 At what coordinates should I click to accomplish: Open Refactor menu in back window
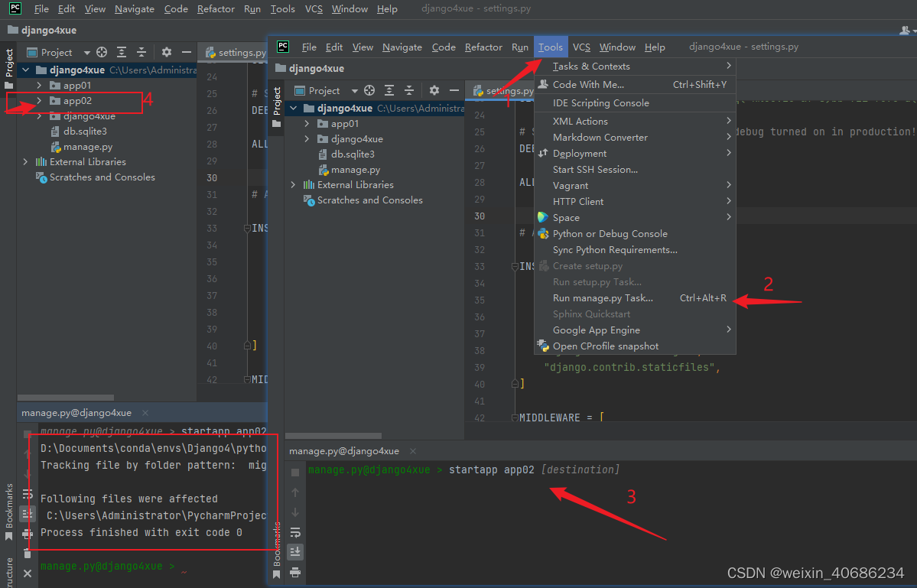point(216,8)
